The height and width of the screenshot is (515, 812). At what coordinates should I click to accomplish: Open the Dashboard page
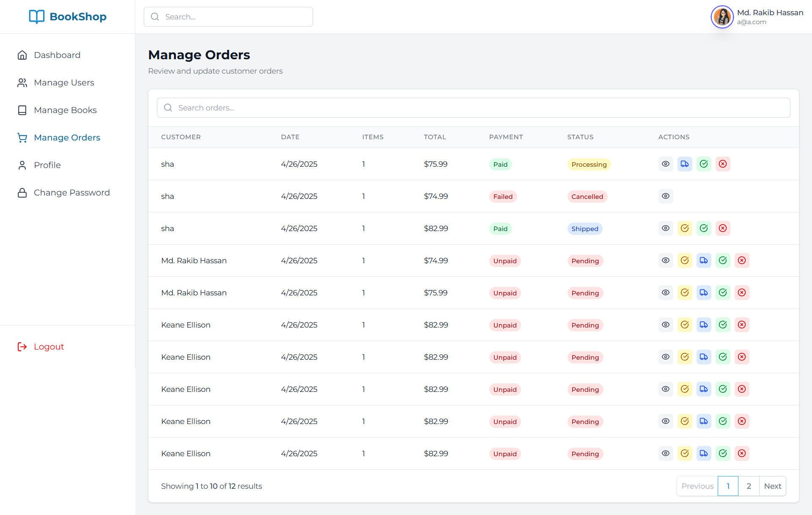pos(57,55)
